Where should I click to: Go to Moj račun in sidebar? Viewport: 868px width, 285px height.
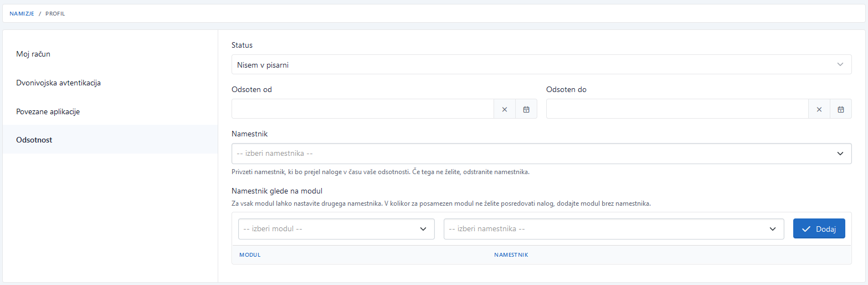[x=33, y=54]
